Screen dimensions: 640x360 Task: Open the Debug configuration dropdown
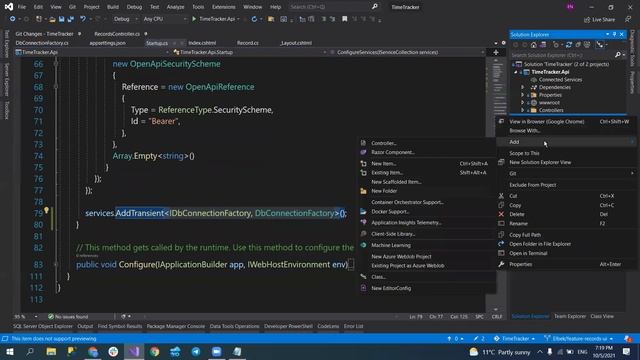point(126,19)
